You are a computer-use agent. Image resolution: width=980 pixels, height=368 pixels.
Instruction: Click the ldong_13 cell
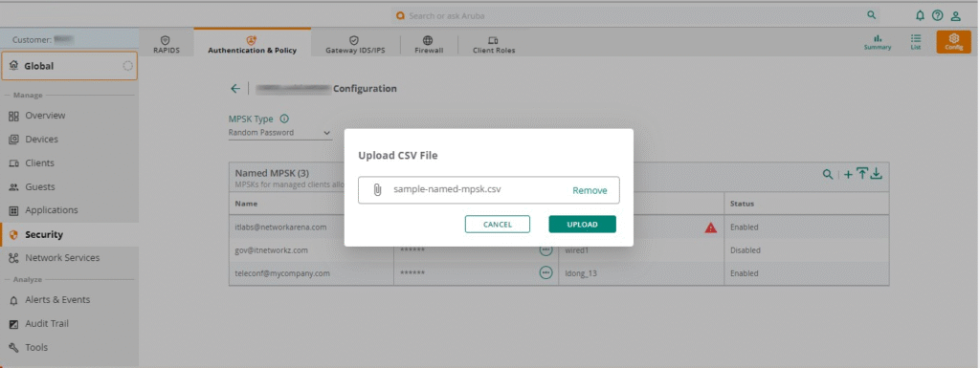click(641, 273)
